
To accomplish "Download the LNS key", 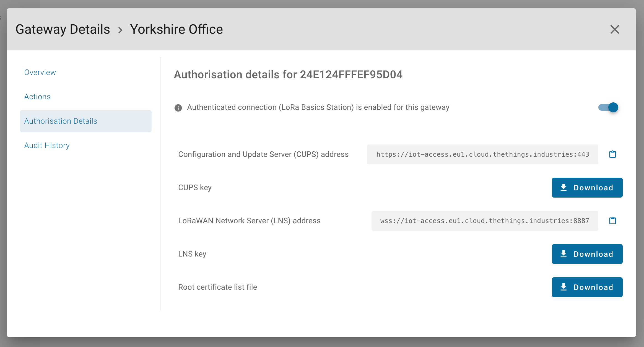I will (587, 254).
